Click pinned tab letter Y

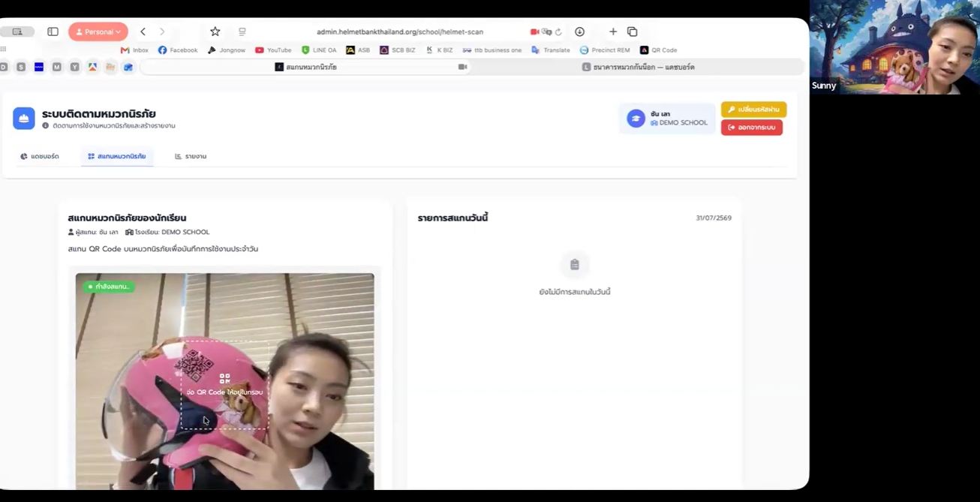point(74,67)
